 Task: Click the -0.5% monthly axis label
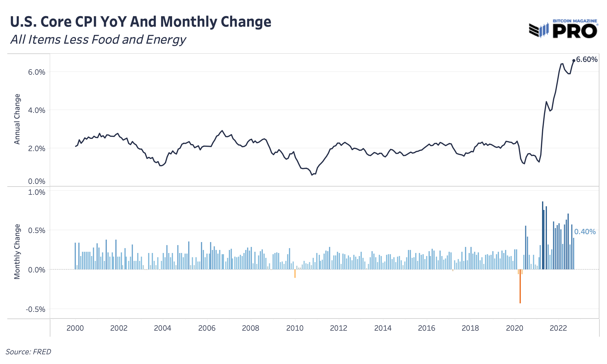[36, 309]
